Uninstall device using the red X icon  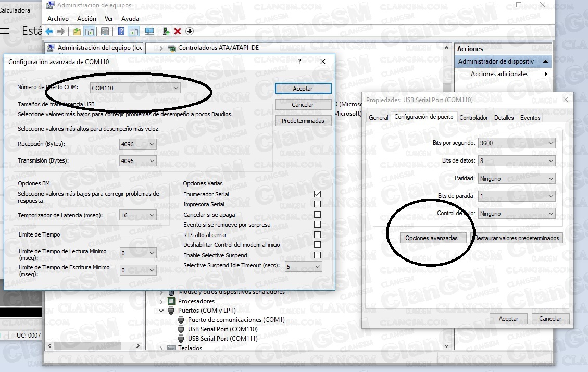coord(178,31)
